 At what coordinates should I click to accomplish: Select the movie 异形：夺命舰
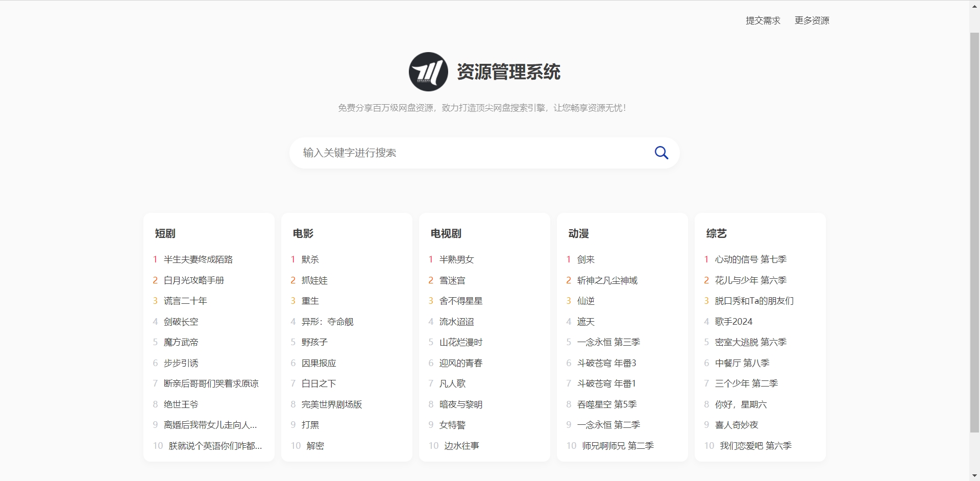(x=327, y=322)
